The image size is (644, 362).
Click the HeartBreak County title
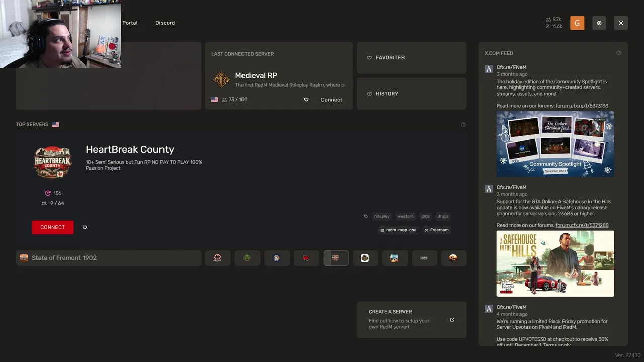tap(130, 149)
